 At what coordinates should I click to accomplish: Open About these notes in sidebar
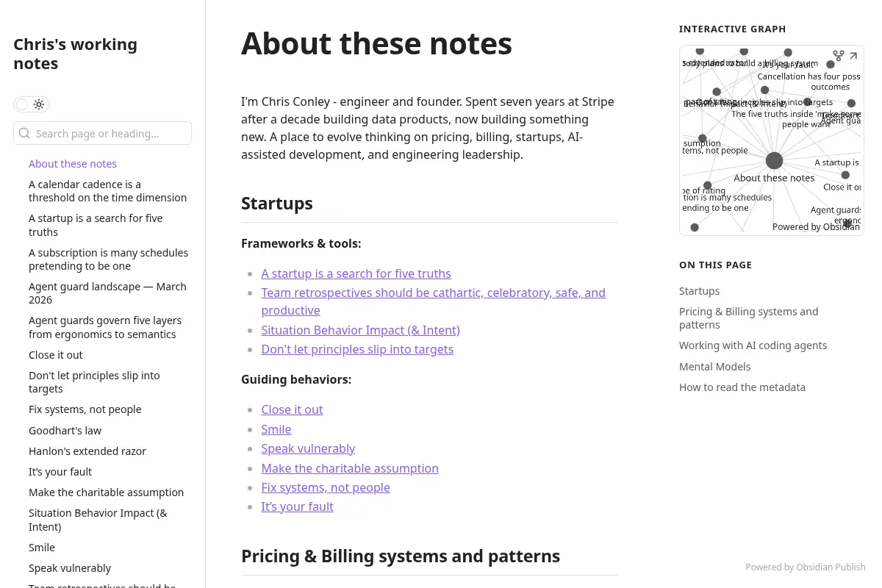tap(73, 164)
